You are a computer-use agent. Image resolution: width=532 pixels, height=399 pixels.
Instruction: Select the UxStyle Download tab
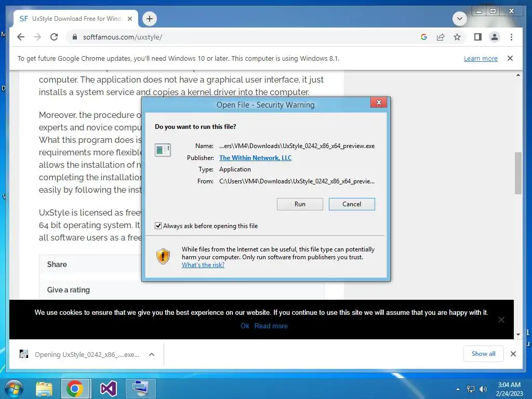tap(70, 19)
